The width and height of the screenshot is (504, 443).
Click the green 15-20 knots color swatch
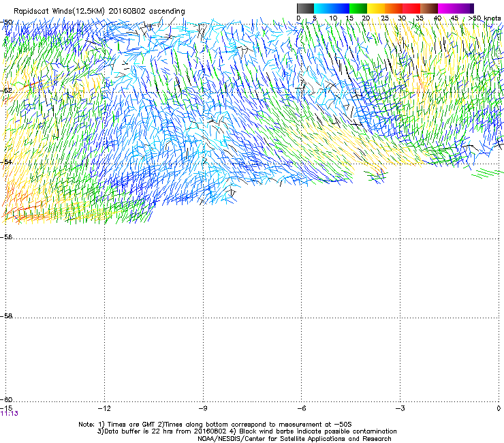tap(358, 8)
